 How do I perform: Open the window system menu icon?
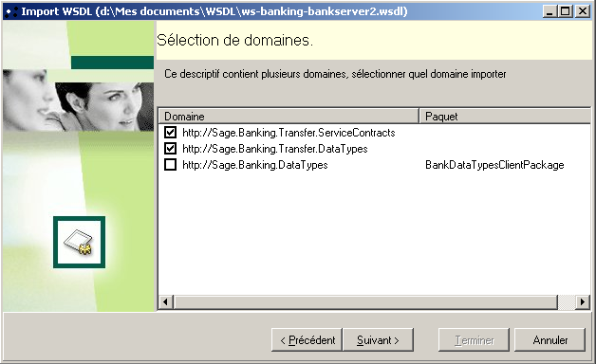11,11
